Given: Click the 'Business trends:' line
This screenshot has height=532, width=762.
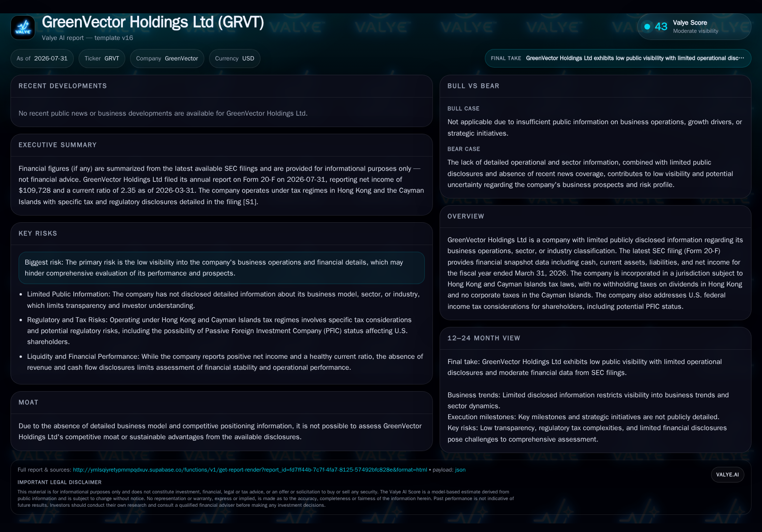Looking at the screenshot, I should point(588,401).
